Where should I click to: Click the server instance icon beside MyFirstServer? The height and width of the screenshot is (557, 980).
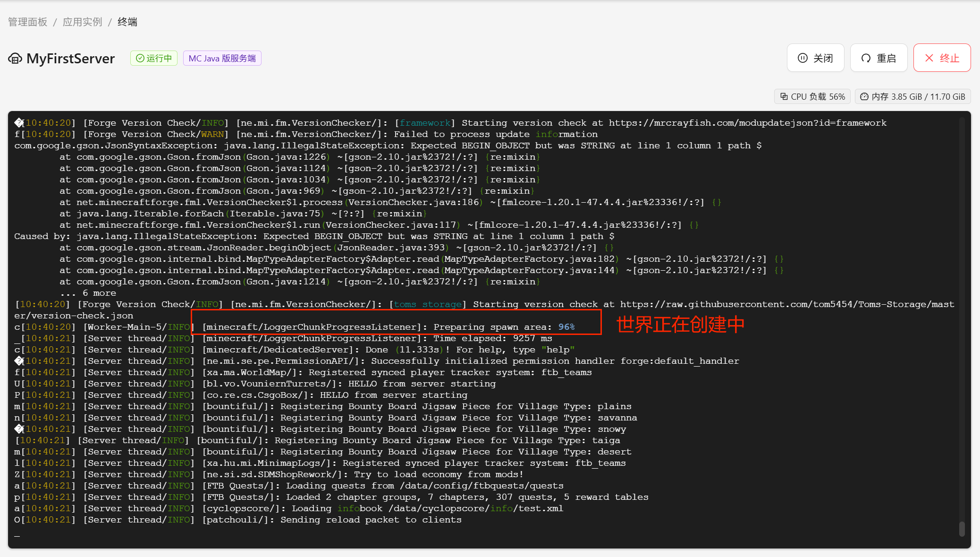coord(15,59)
